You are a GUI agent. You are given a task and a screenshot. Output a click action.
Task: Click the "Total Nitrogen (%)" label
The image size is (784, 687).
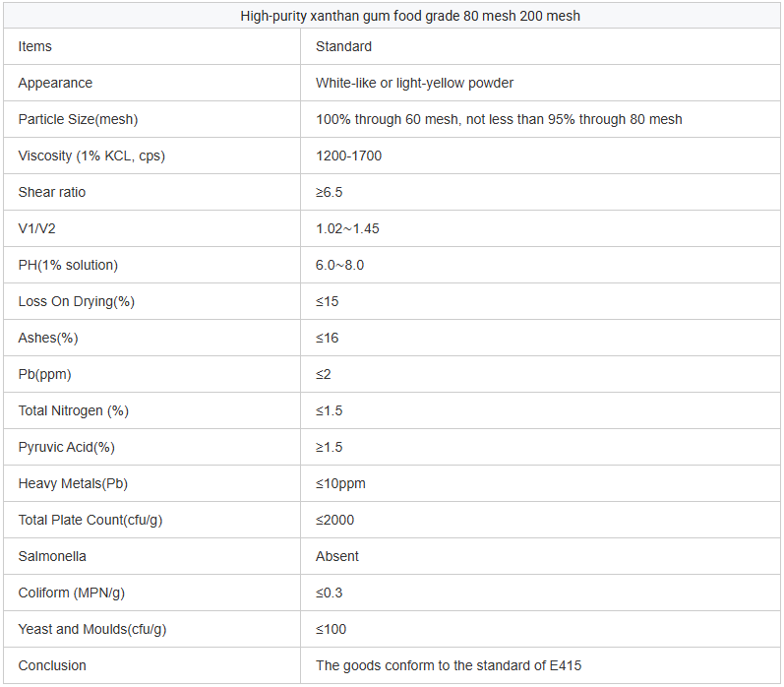tap(74, 410)
